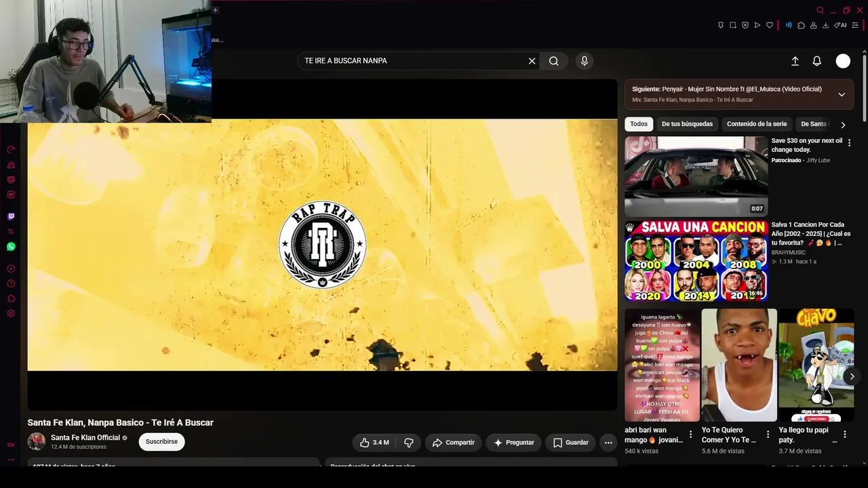
Task: Open the browser downloads icon
Action: 825,25
